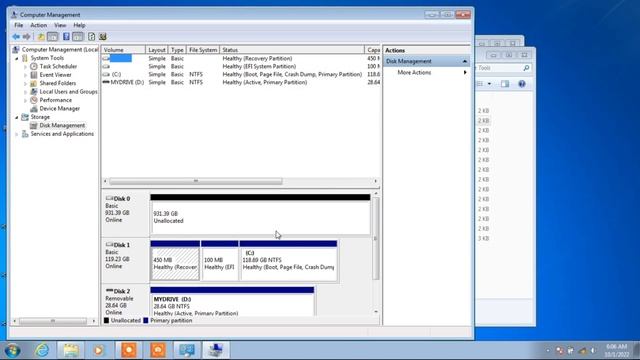This screenshot has width=640, height=360.
Task: Click the Device Manager icon in the tree
Action: [x=34, y=109]
